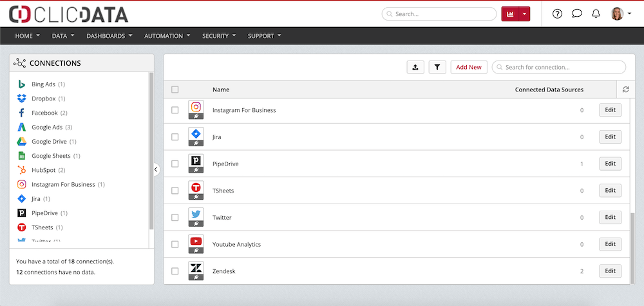
Task: Check the Jira row checkbox
Action: [175, 137]
